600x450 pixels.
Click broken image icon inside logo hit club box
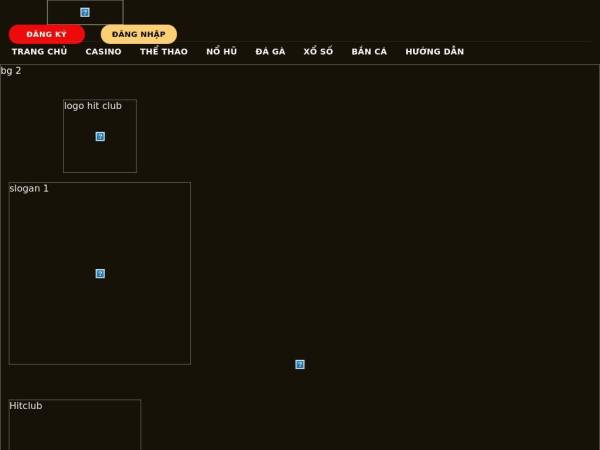pyautogui.click(x=100, y=136)
